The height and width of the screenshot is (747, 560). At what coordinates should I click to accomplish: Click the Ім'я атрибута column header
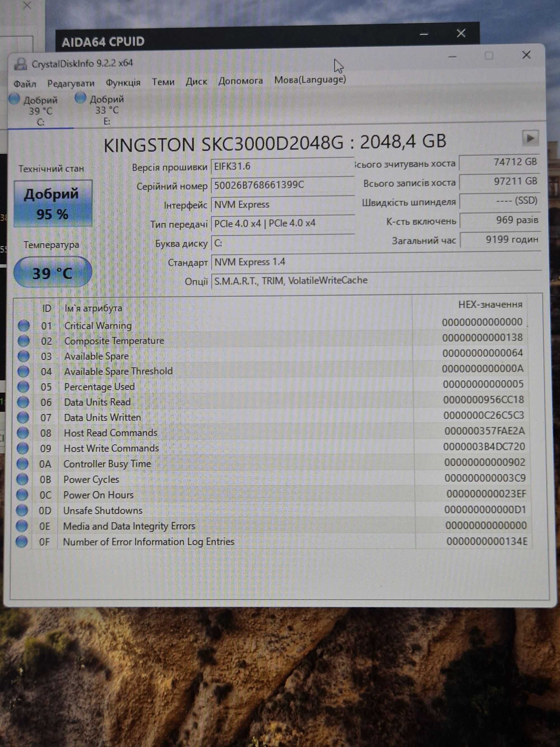click(94, 308)
